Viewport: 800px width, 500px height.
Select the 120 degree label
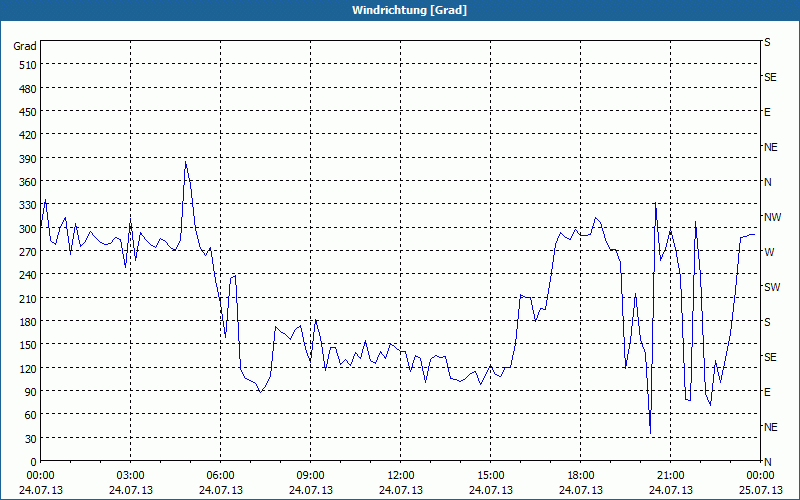click(x=28, y=368)
